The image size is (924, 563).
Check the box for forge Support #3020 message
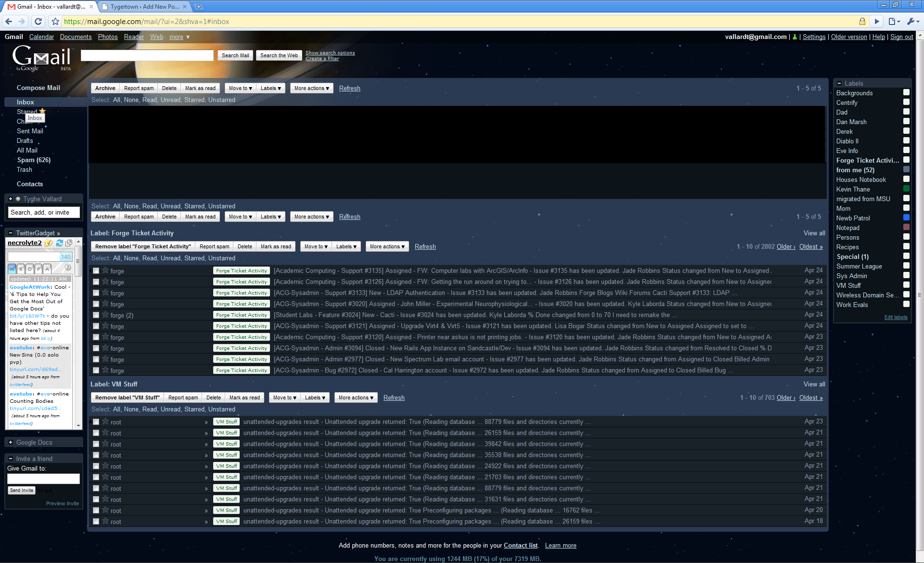click(x=96, y=304)
